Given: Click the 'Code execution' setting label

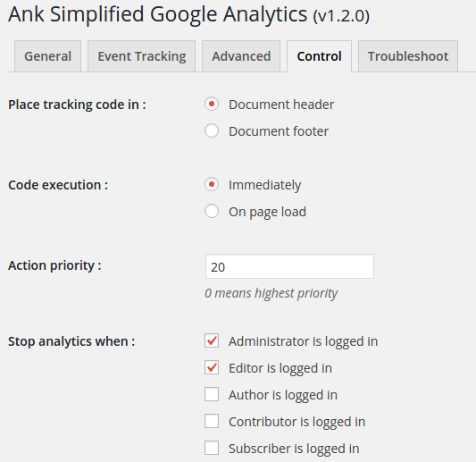Looking at the screenshot, I should coord(58,185).
